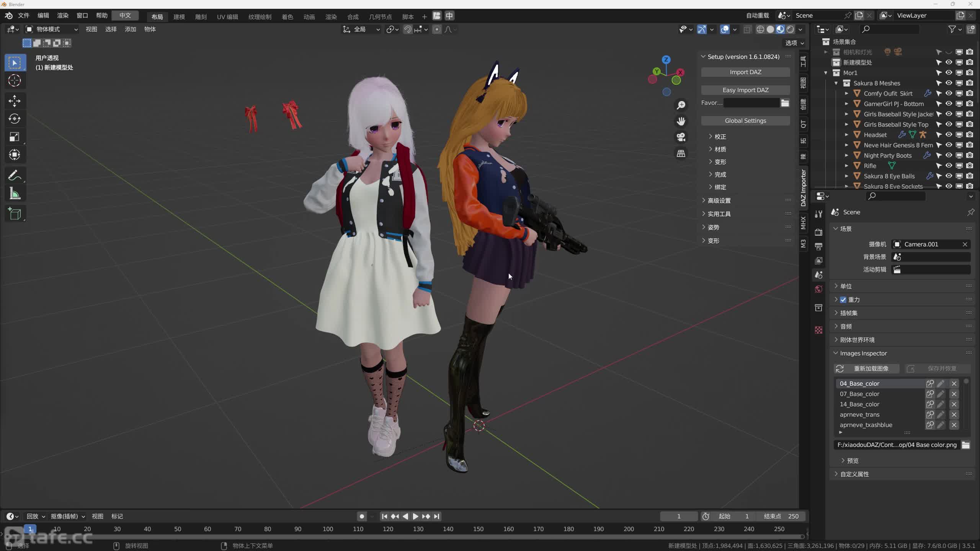Collapse the Images Inspector panel

point(860,353)
